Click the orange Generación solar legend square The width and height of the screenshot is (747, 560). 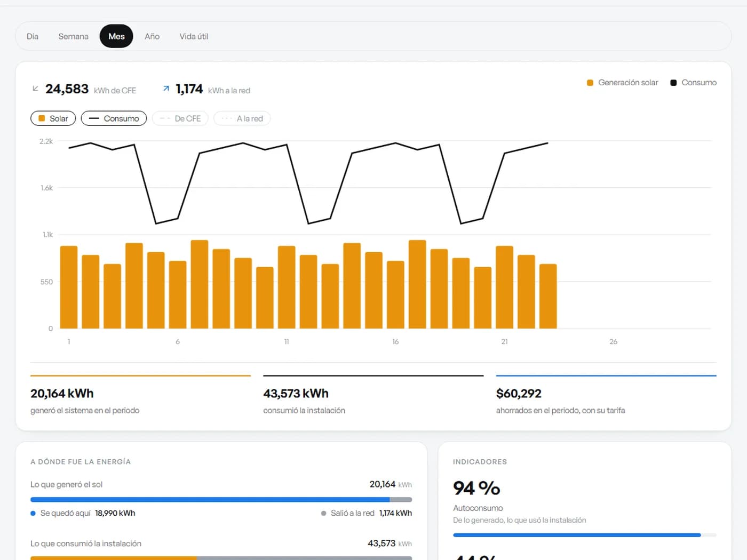point(590,83)
